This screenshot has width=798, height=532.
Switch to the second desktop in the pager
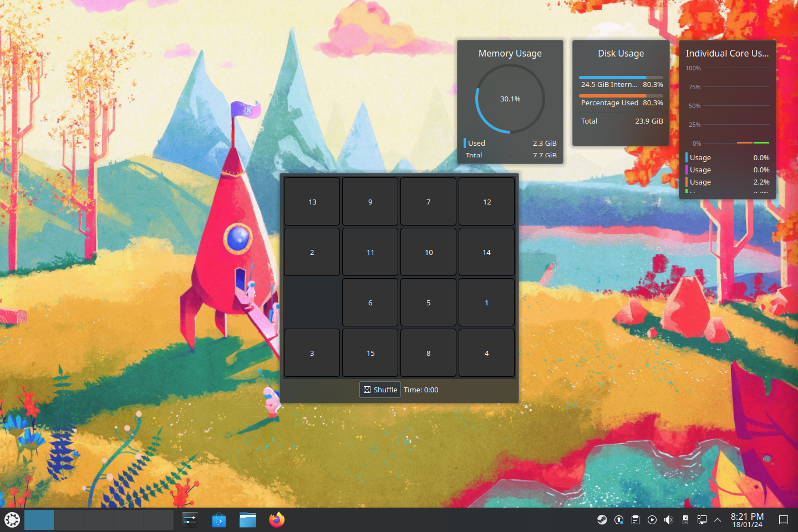click(x=69, y=520)
